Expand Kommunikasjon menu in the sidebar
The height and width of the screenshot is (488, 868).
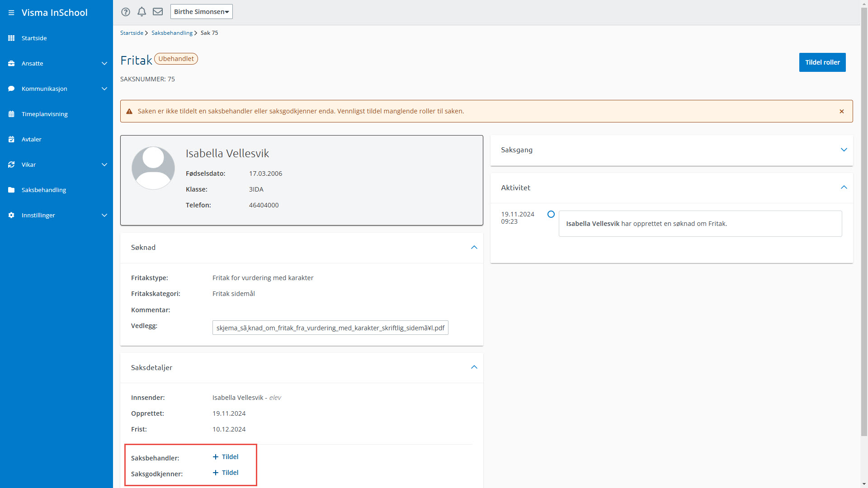coord(104,89)
